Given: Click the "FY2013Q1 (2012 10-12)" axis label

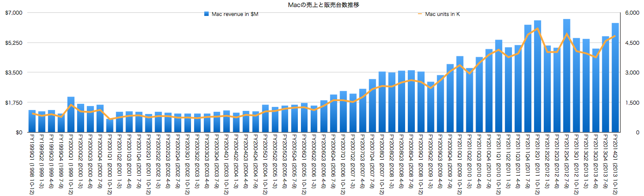Looking at the screenshot, I should pos(577,164).
